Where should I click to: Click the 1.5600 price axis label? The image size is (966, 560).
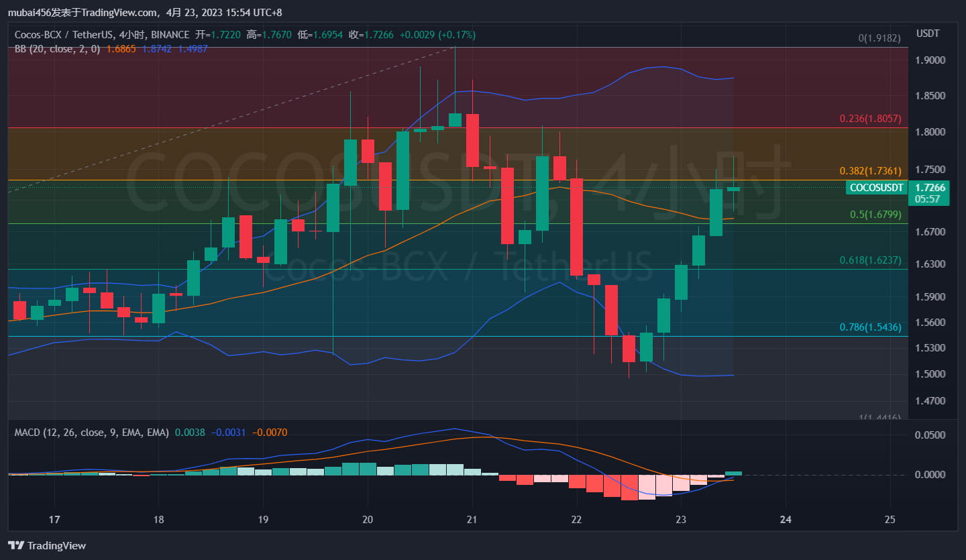coord(930,323)
